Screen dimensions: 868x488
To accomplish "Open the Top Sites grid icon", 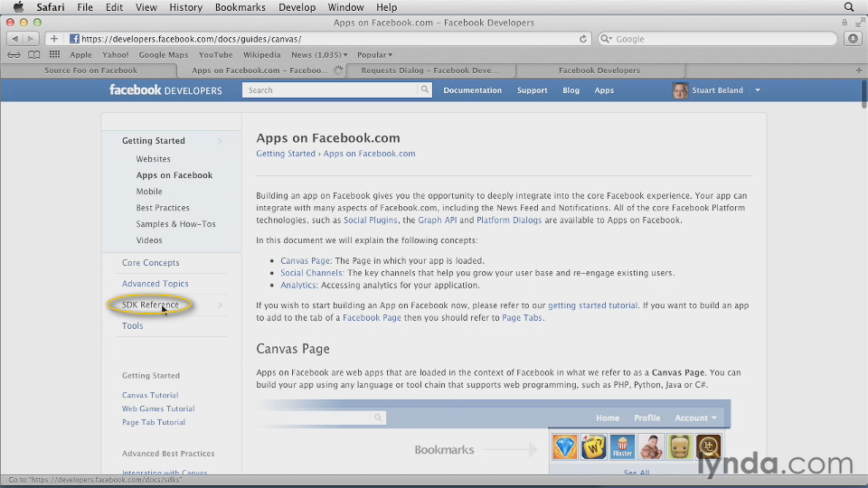I will point(54,55).
